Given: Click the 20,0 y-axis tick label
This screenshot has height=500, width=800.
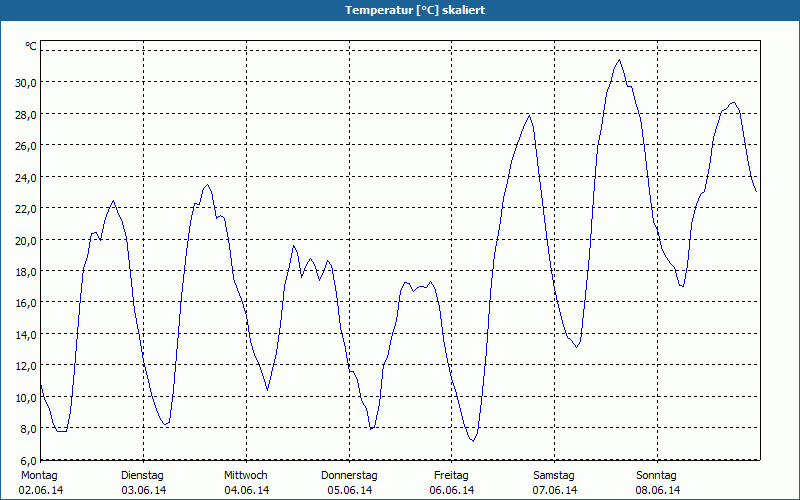Looking at the screenshot, I should [25, 240].
